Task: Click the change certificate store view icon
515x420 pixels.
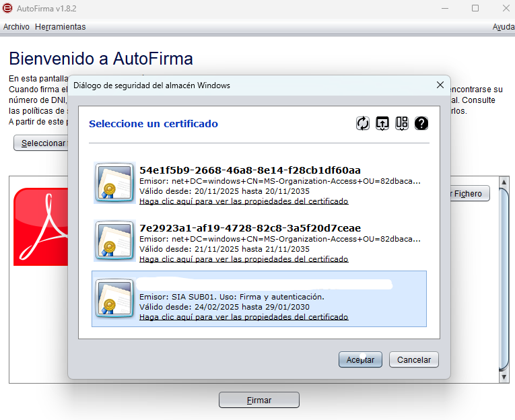Action: click(x=402, y=123)
